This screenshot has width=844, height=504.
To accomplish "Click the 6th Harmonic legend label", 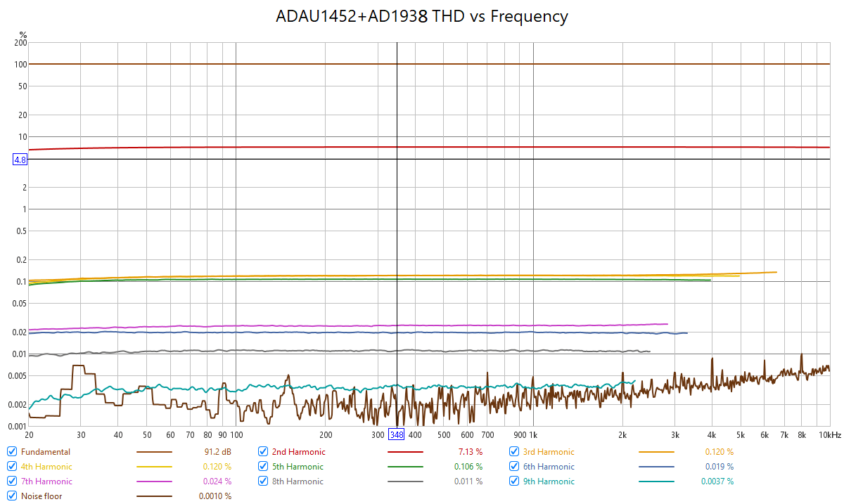I will (x=549, y=467).
